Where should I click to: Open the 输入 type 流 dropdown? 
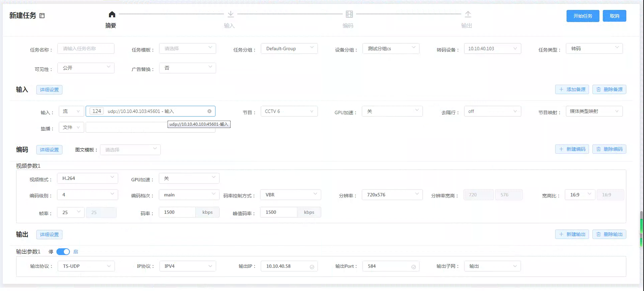[71, 111]
